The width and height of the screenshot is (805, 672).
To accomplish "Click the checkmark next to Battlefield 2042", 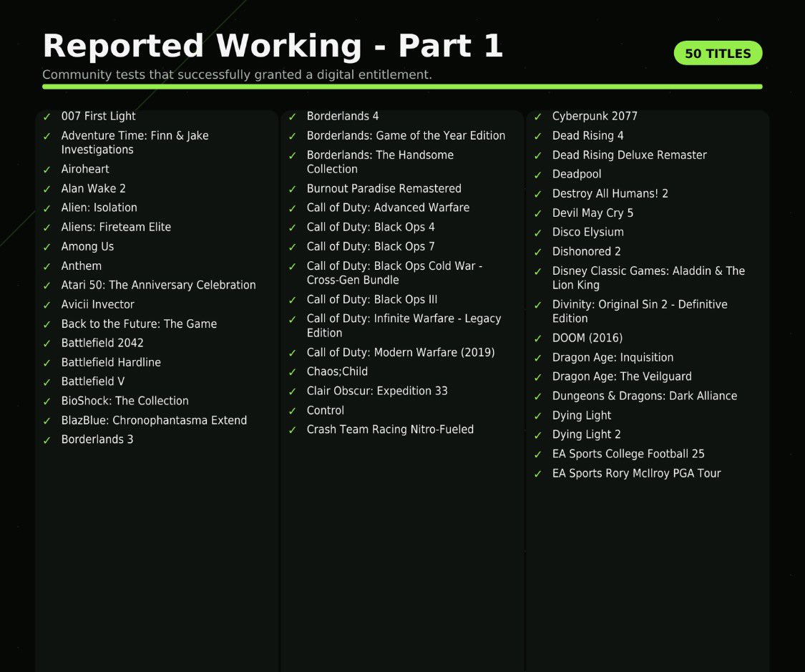I will [47, 344].
